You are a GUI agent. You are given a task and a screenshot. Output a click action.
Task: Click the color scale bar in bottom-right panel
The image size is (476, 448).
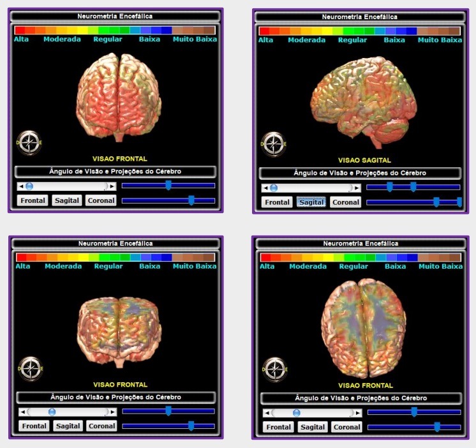coord(361,257)
